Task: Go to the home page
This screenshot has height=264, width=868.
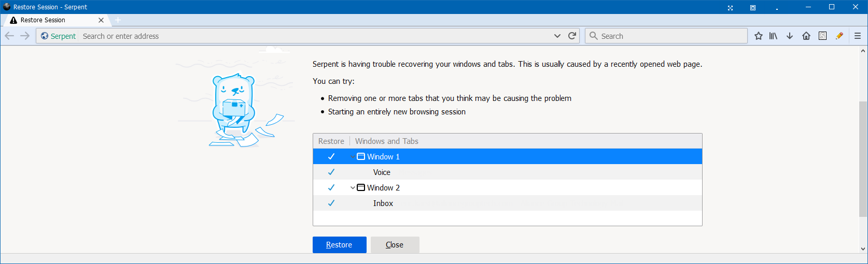Action: 806,36
